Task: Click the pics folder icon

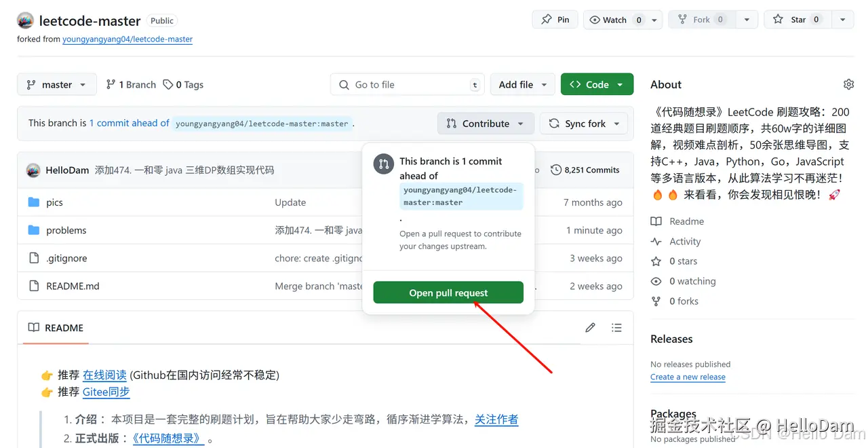Action: (x=34, y=202)
